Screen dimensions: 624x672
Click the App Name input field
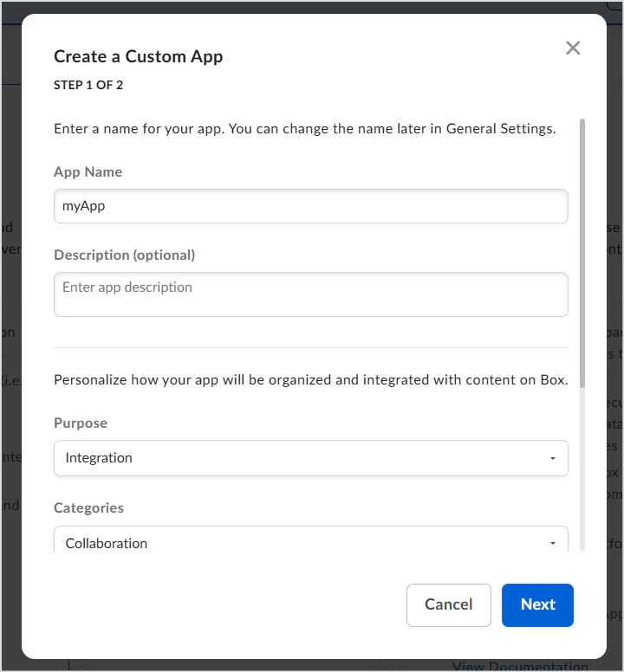(x=311, y=206)
